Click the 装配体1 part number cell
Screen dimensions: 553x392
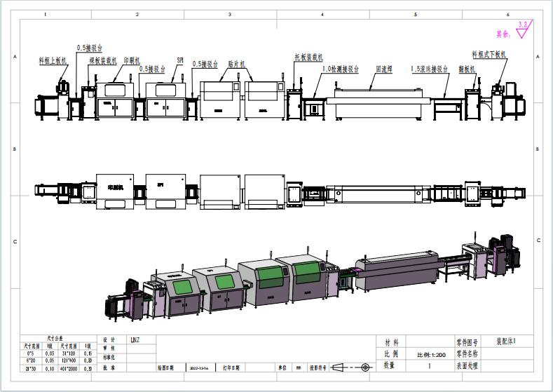[x=505, y=342]
